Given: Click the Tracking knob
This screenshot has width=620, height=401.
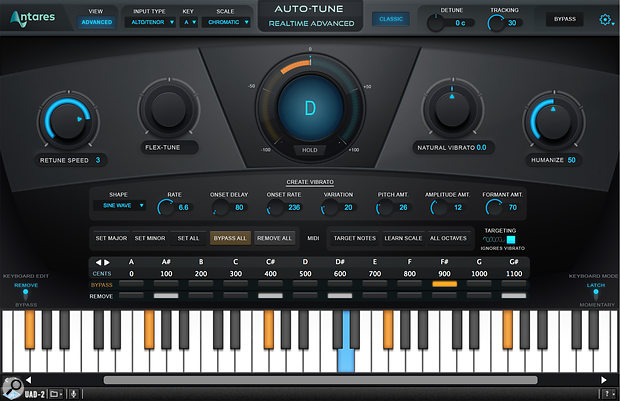Looking at the screenshot, I should (496, 23).
